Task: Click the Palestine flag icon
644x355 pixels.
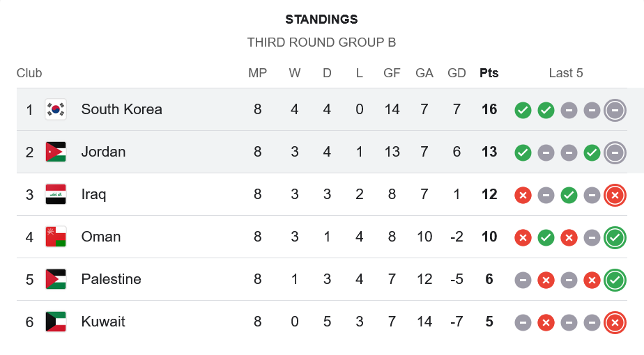Action: [x=56, y=279]
